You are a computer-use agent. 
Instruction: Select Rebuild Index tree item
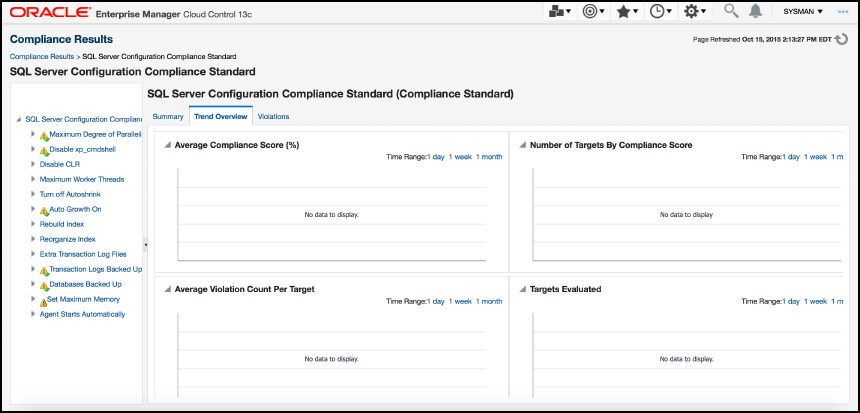62,224
